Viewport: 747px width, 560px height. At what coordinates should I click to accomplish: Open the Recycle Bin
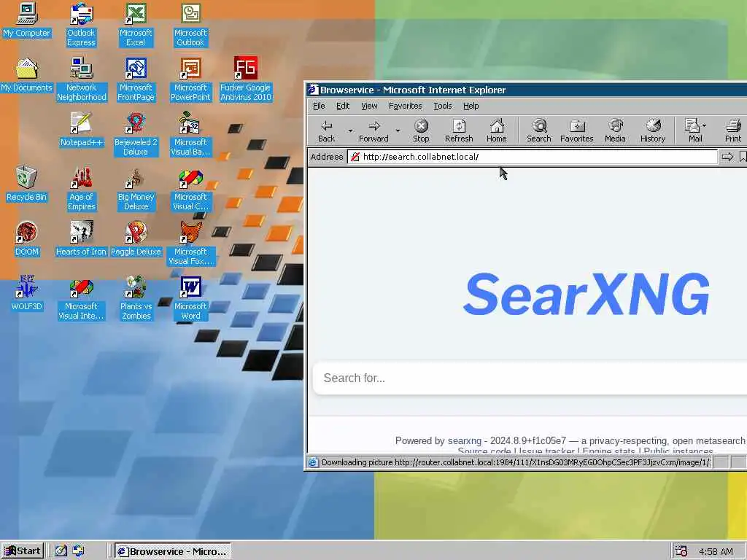[26, 184]
